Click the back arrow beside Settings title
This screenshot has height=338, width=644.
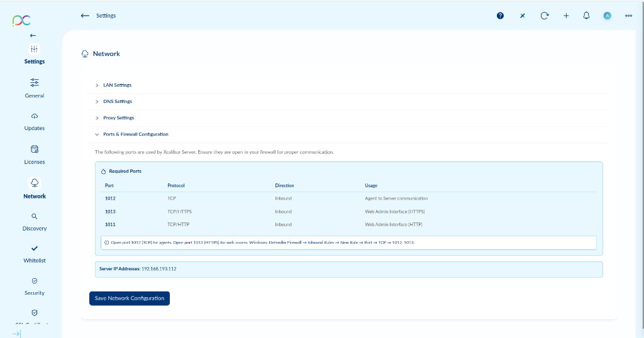coord(85,16)
